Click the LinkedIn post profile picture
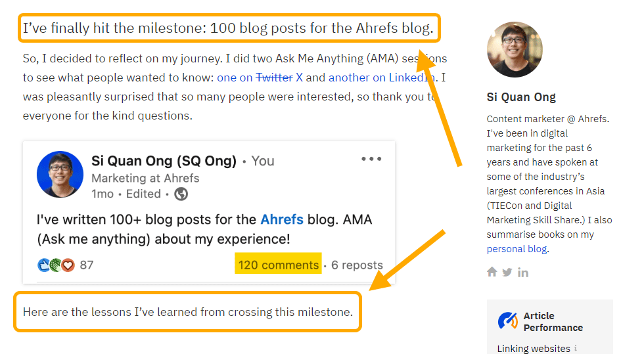This screenshot has height=354, width=644. (x=60, y=175)
